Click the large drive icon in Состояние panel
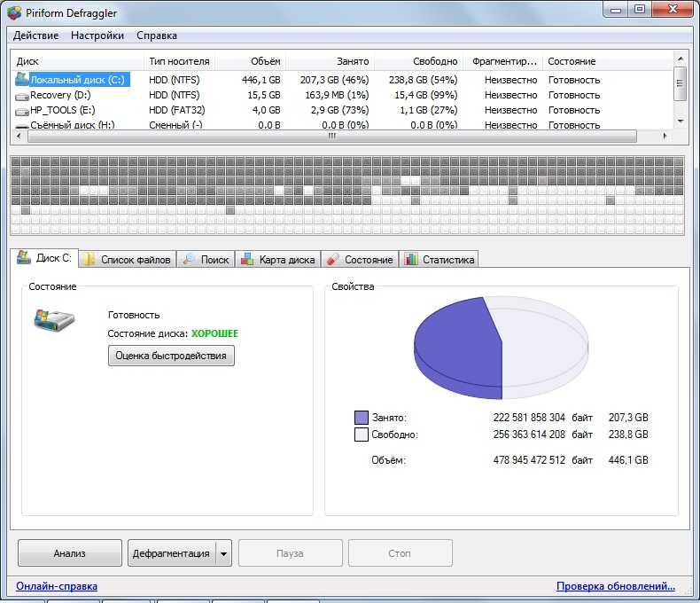The width and height of the screenshot is (700, 603). pos(54,320)
